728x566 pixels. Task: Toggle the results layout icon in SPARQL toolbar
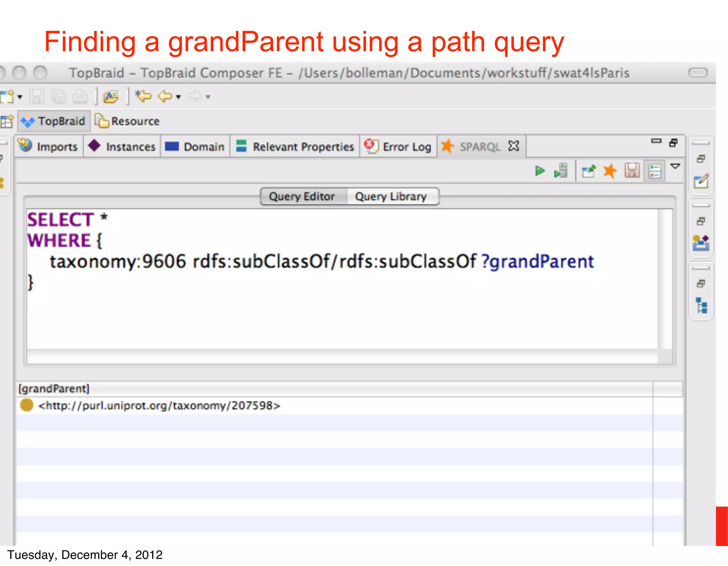click(x=655, y=172)
